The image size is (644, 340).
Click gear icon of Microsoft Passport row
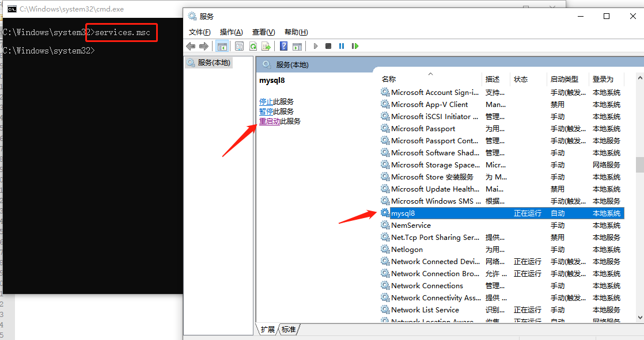tap(385, 128)
